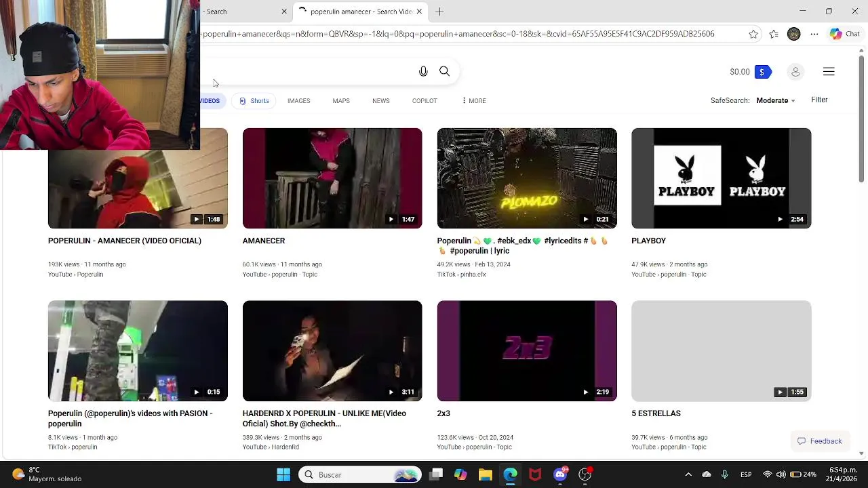Click the Bing search box

pyautogui.click(x=305, y=71)
